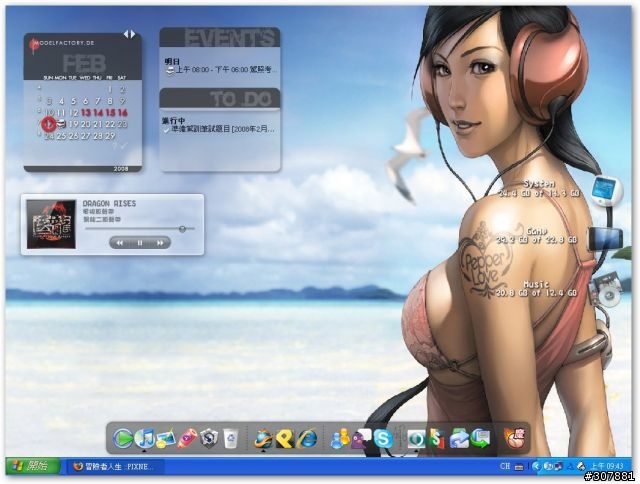Click the keyboard input method icon in taskbar
This screenshot has height=484, width=640.
tap(519, 466)
